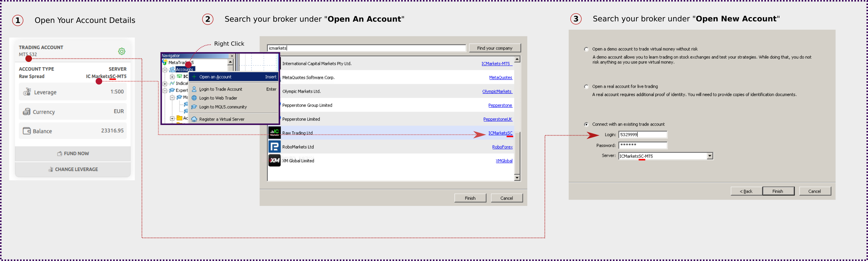This screenshot has width=868, height=261.
Task: Click the green server icon under Accounts
Action: pyautogui.click(x=179, y=76)
